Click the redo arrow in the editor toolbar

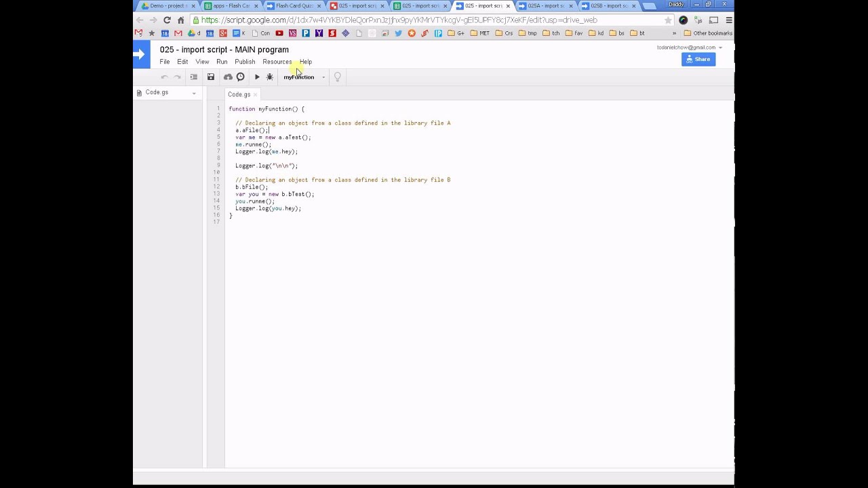tap(177, 77)
